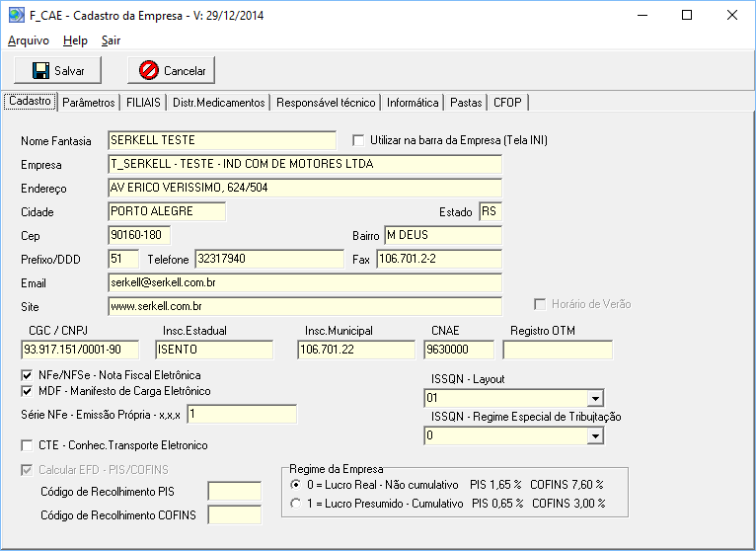The image size is (756, 551).
Task: Click the Série NFe Emissão Própria field
Action: point(242,414)
